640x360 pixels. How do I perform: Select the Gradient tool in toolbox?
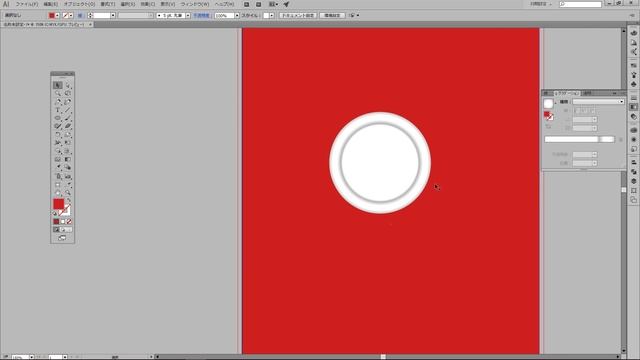[68, 159]
